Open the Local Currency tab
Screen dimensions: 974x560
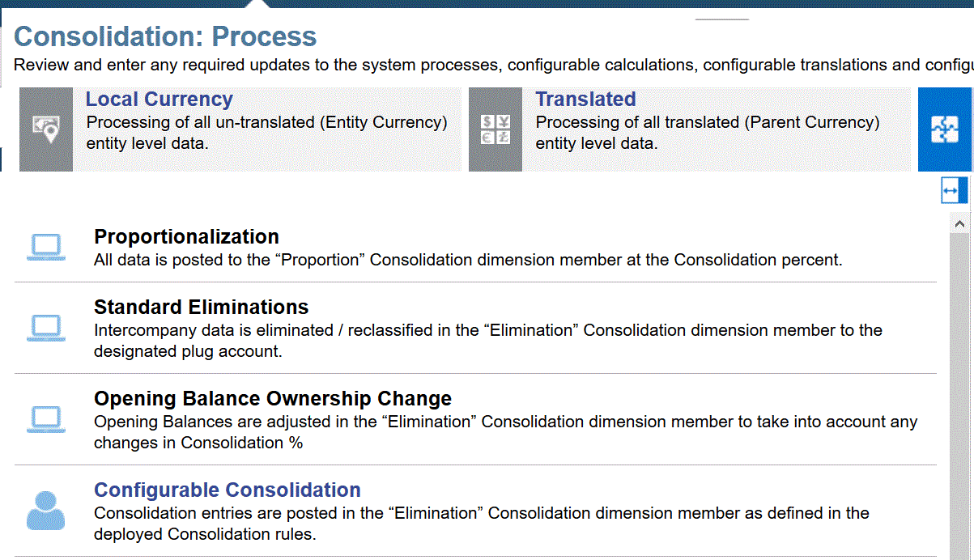click(x=159, y=100)
